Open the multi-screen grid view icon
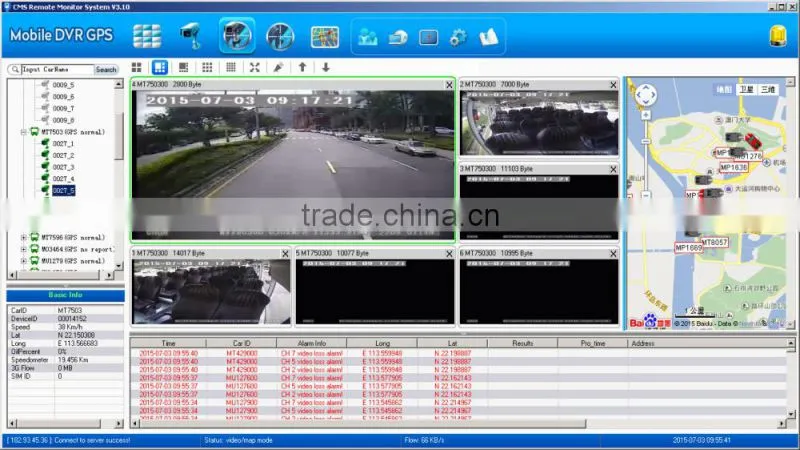 click(147, 36)
